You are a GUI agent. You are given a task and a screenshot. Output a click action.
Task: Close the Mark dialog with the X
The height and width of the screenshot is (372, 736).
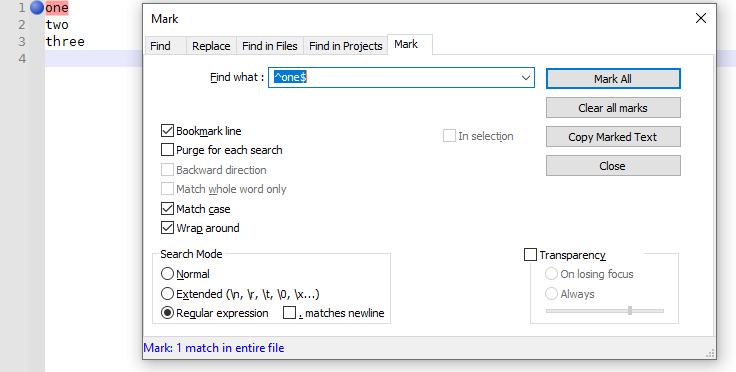[700, 18]
